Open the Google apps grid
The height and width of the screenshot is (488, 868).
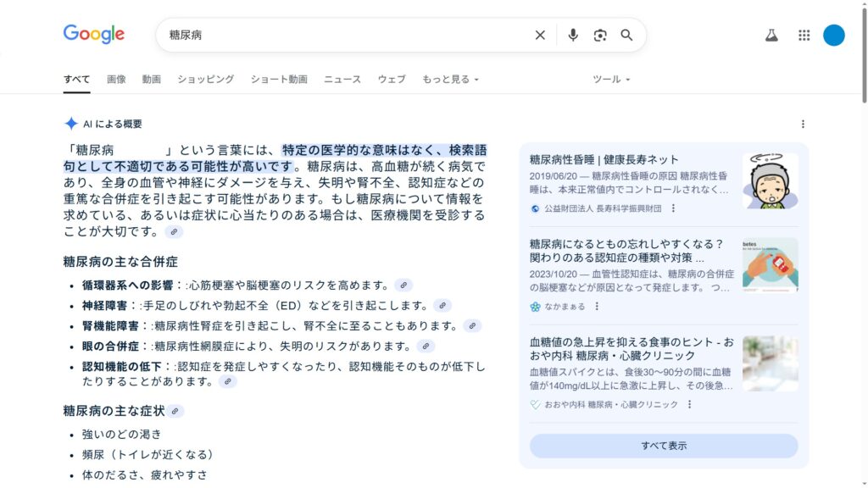pos(804,35)
